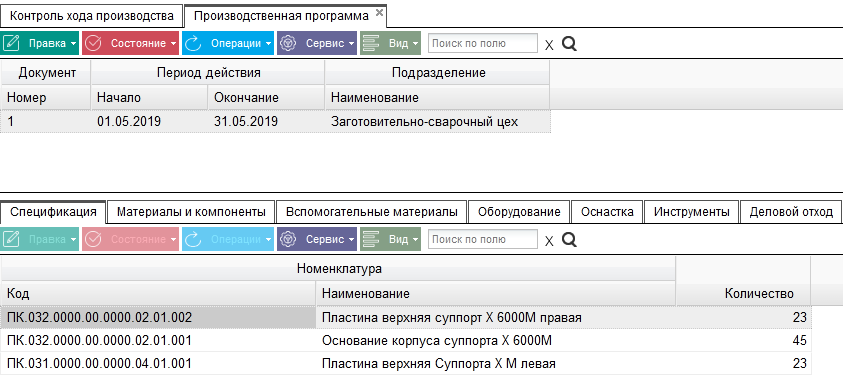Viewport: 843px width, 391px height.
Task: Click the lower toolbar's Сервис gear icon
Action: coord(289,239)
